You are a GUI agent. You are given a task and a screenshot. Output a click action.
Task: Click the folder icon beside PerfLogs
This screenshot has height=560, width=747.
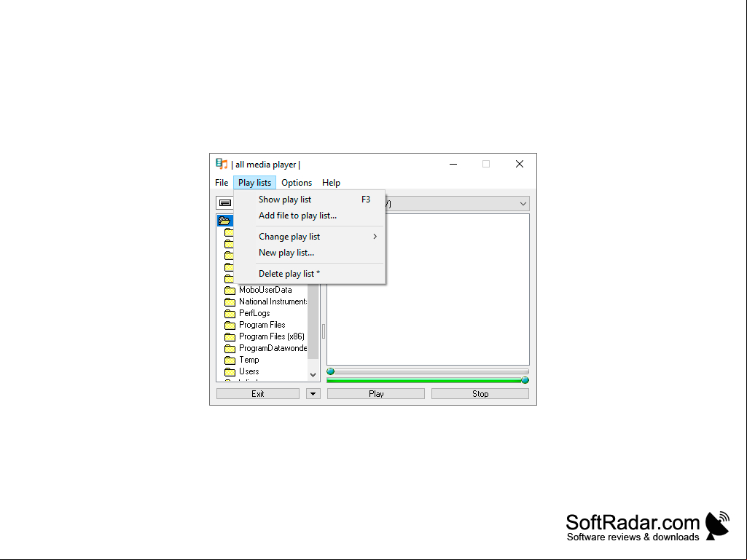pyautogui.click(x=230, y=313)
